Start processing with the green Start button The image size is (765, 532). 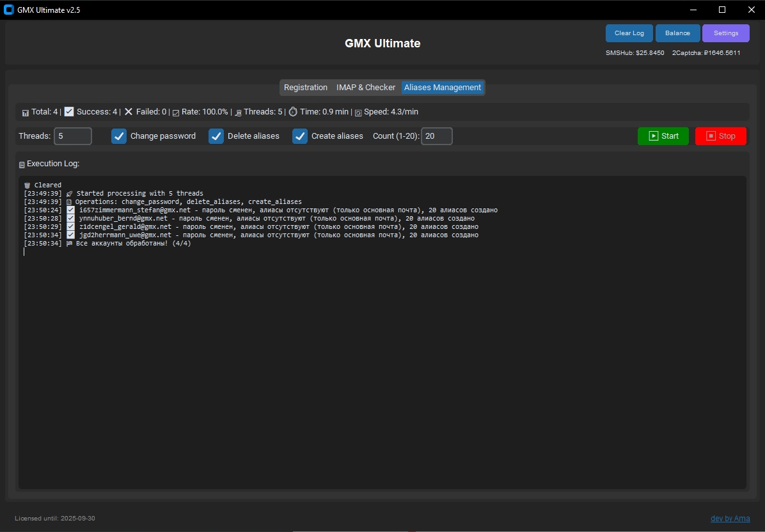[663, 136]
